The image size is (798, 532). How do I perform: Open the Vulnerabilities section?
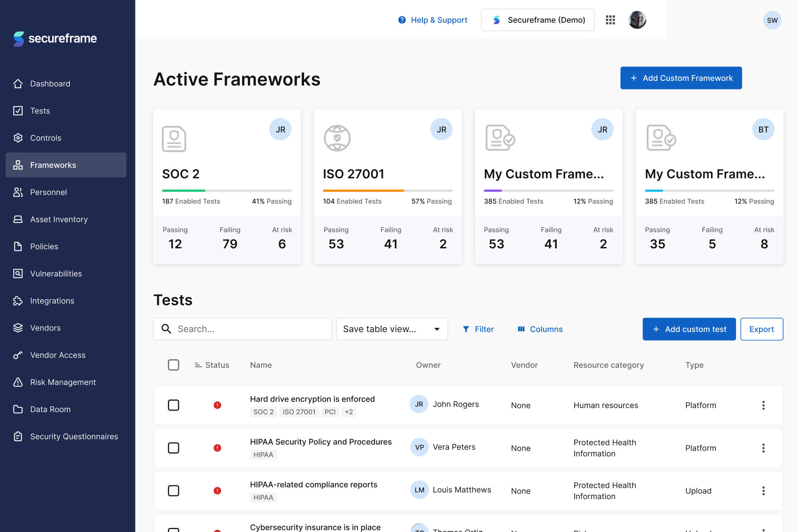(x=56, y=273)
